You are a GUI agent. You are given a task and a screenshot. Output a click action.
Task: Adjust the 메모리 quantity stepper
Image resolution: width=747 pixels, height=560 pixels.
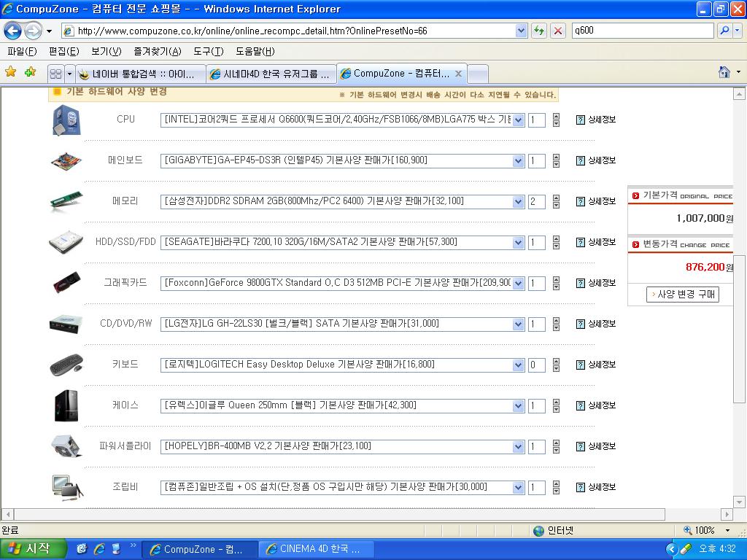(x=556, y=202)
